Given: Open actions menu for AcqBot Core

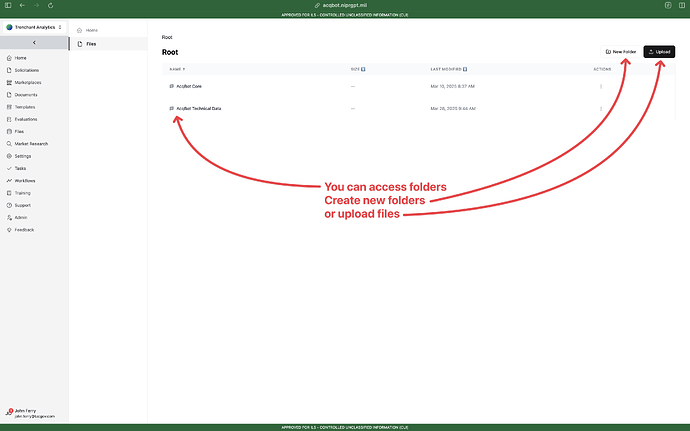Looking at the screenshot, I should (601, 86).
